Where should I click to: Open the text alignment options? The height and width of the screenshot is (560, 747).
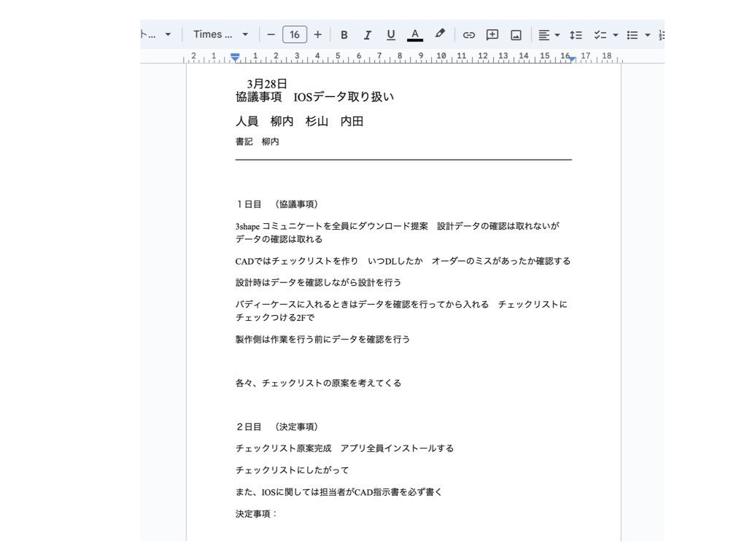coord(543,35)
